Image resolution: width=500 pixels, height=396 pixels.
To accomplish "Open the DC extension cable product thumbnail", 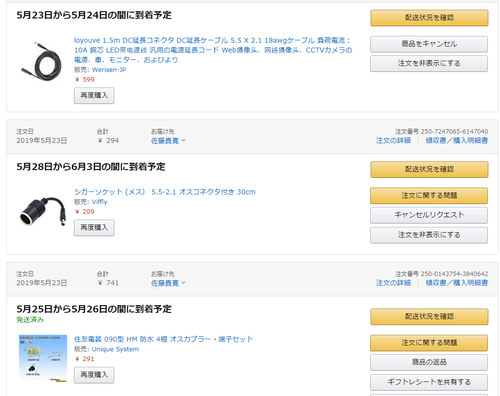I will [x=42, y=61].
